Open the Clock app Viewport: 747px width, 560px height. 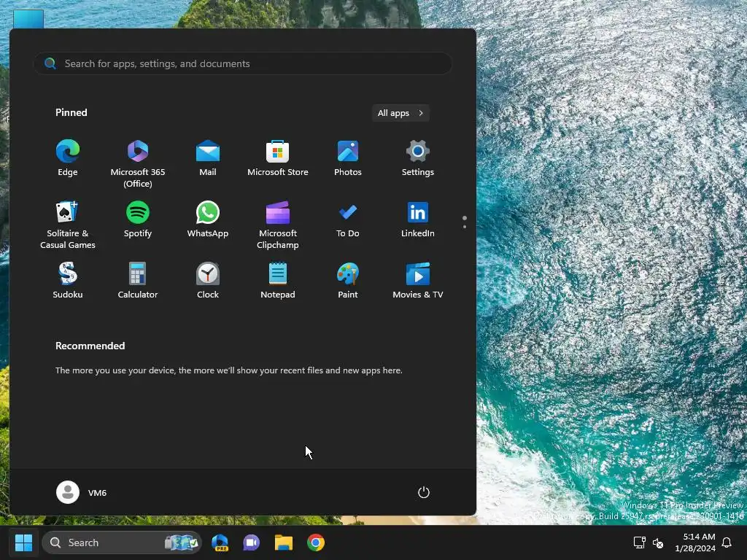208,281
